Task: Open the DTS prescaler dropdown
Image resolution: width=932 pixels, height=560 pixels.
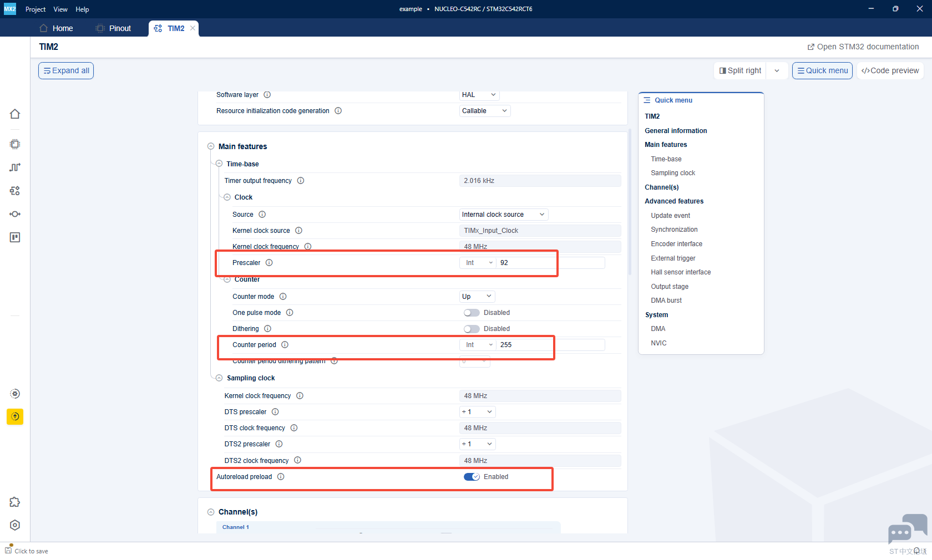Action: pos(477,412)
